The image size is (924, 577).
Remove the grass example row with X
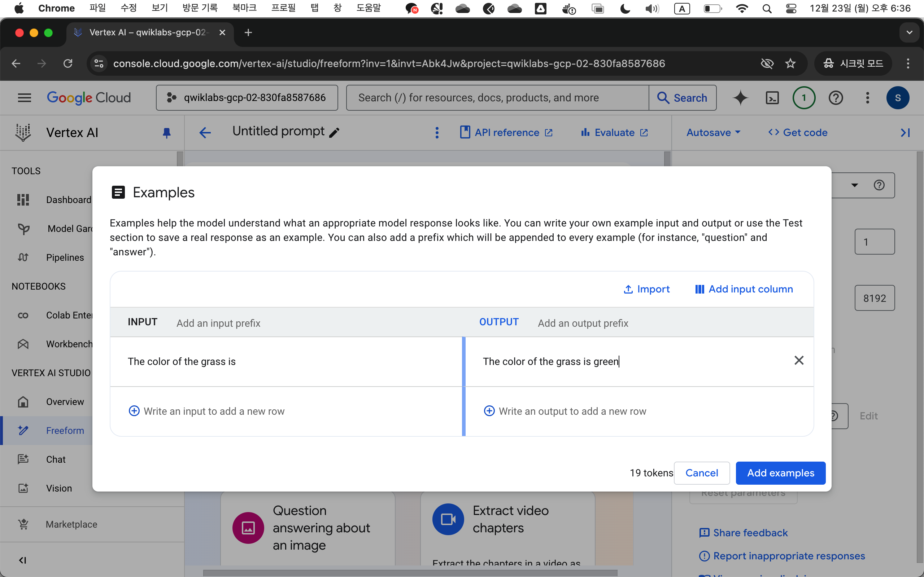799,360
